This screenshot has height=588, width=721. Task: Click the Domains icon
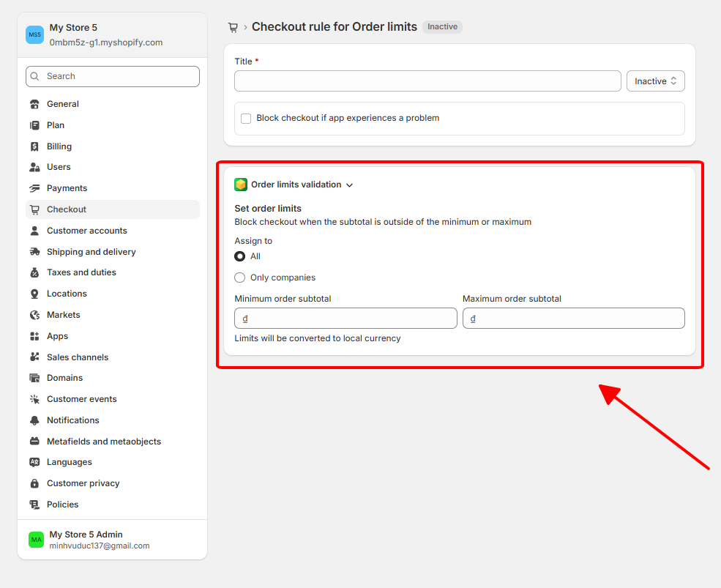tap(34, 378)
